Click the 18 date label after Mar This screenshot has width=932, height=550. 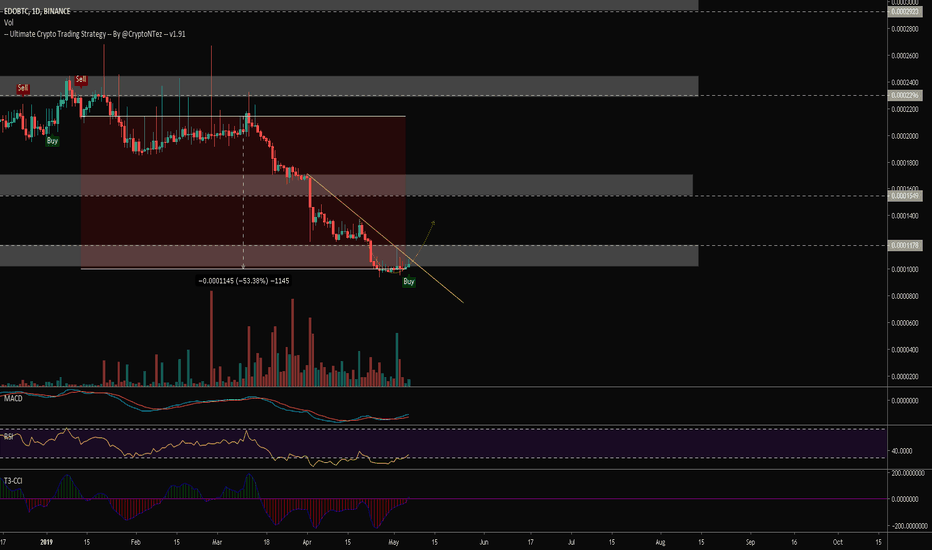click(266, 542)
